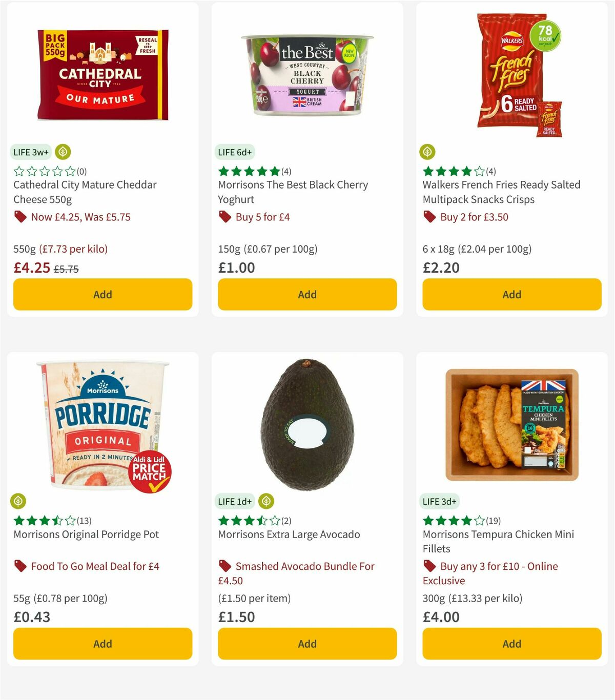Click the green sustainability leaf icon on Cathedral City card

click(x=63, y=152)
